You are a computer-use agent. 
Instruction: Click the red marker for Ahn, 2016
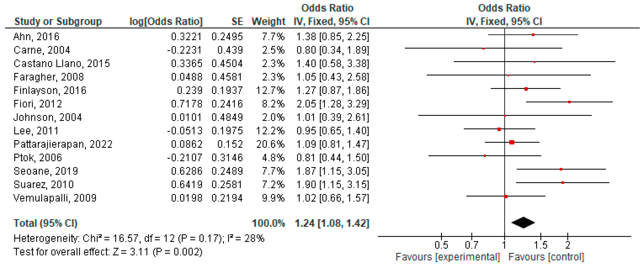(x=533, y=35)
